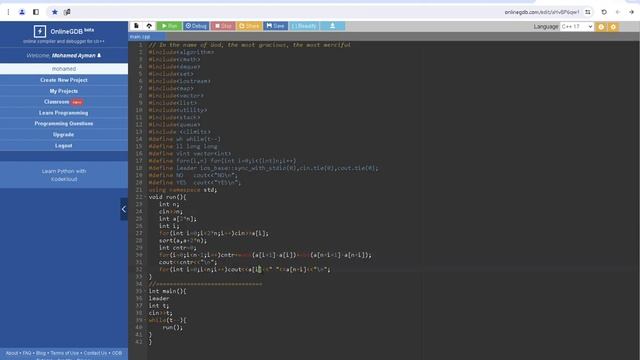Open Programming Questions
640x360 pixels.
pyautogui.click(x=64, y=124)
